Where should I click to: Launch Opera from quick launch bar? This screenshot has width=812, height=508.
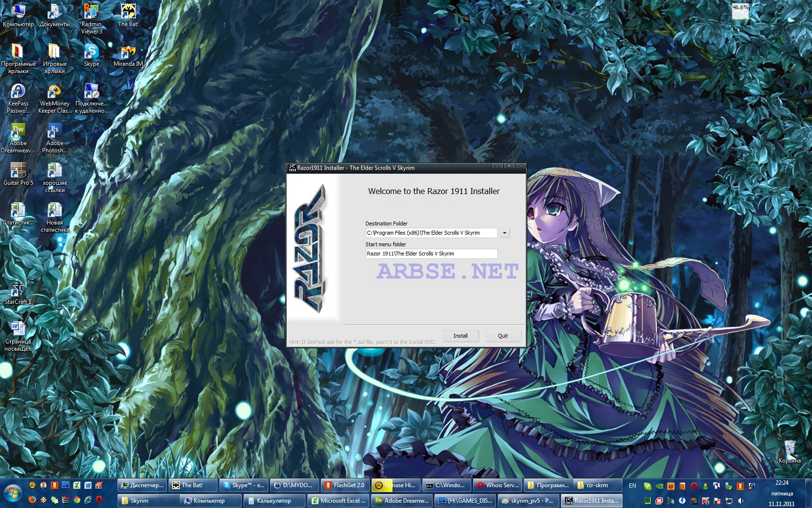[99, 499]
